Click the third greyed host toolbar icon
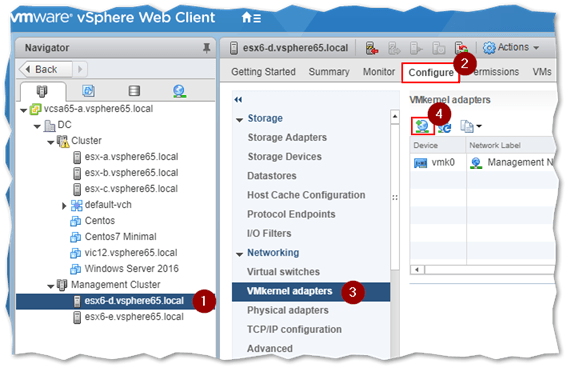 click(x=416, y=48)
